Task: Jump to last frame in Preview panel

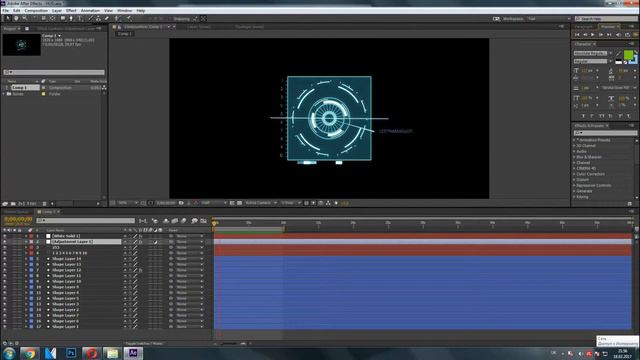Action: pos(609,35)
